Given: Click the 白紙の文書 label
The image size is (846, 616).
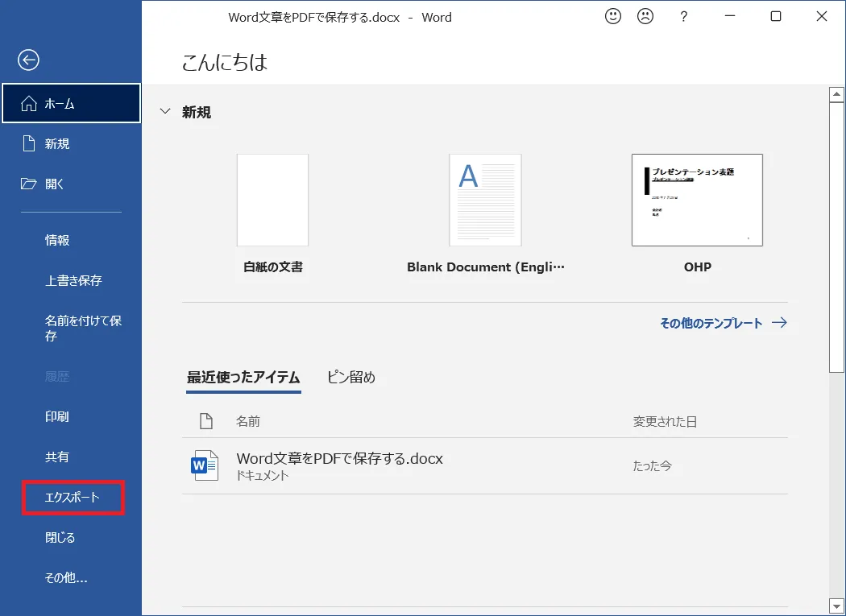Looking at the screenshot, I should [x=273, y=267].
